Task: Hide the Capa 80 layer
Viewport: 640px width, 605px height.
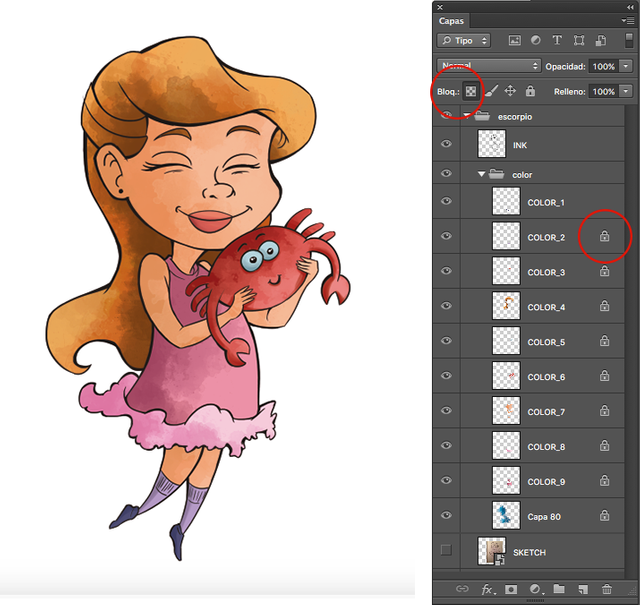Action: [446, 516]
